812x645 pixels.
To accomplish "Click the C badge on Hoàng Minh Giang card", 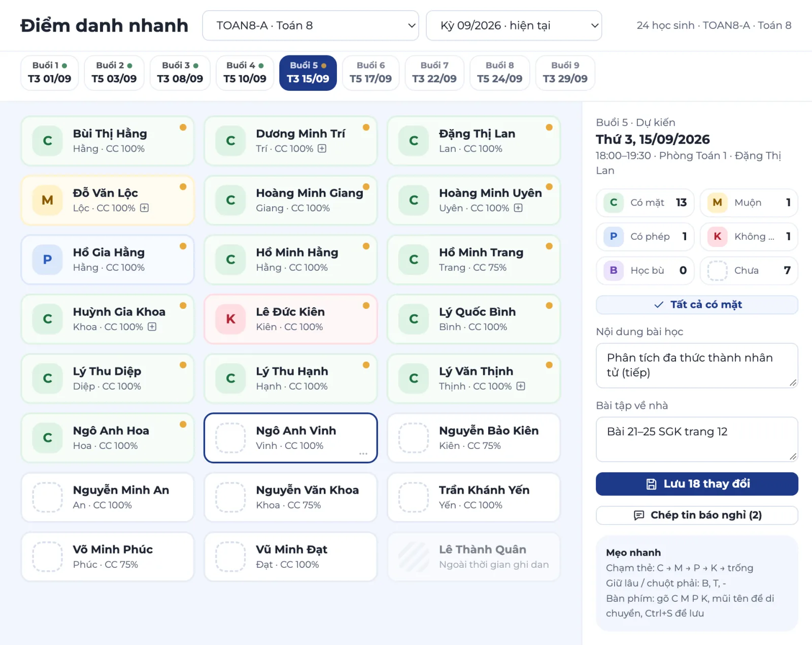I will pos(230,200).
